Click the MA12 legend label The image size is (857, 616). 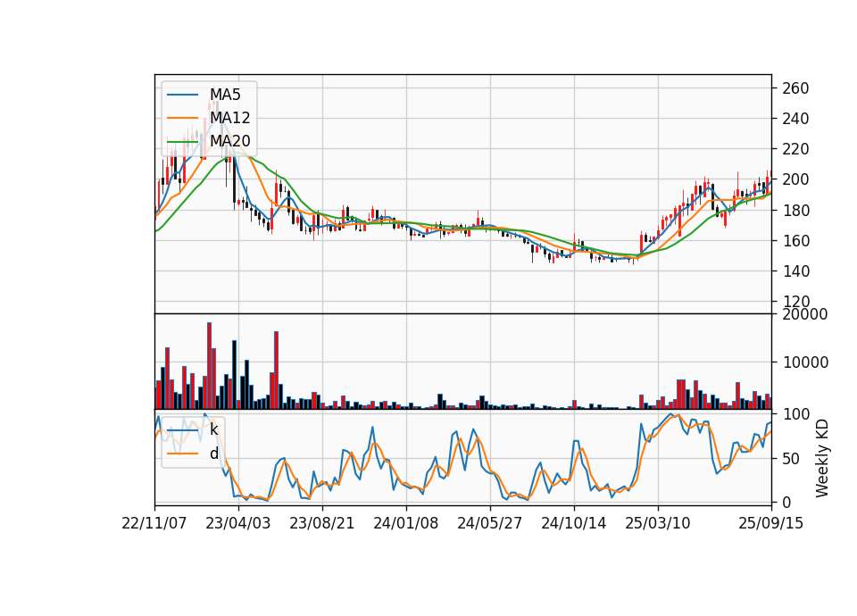tap(229, 118)
